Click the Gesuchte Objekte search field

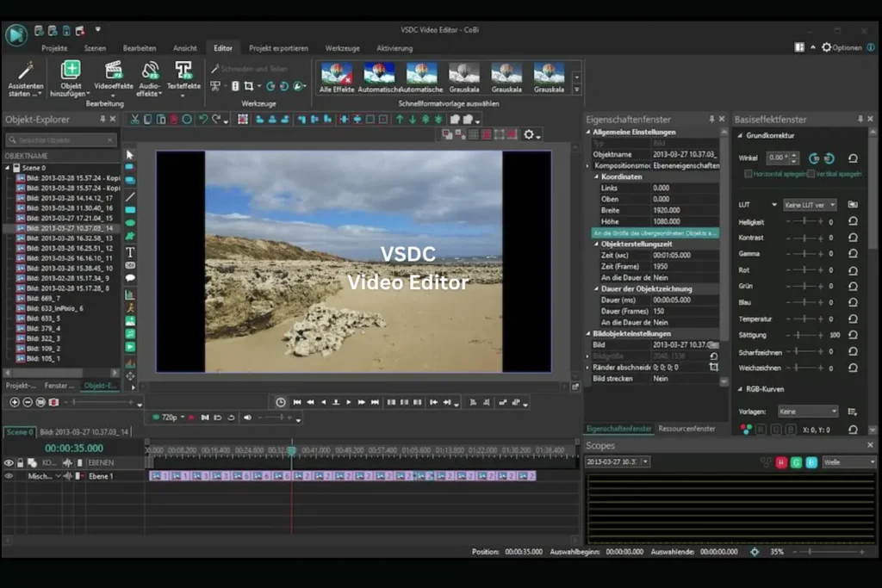click(61, 140)
